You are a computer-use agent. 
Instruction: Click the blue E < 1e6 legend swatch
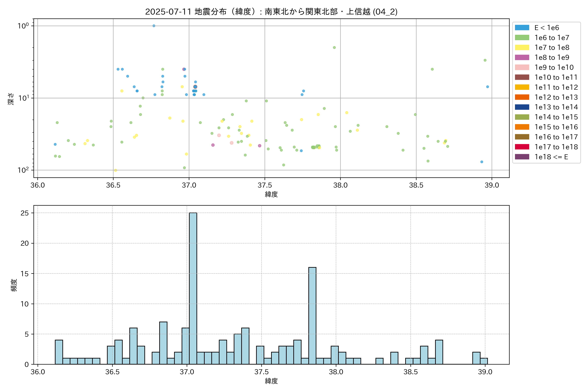[522, 28]
